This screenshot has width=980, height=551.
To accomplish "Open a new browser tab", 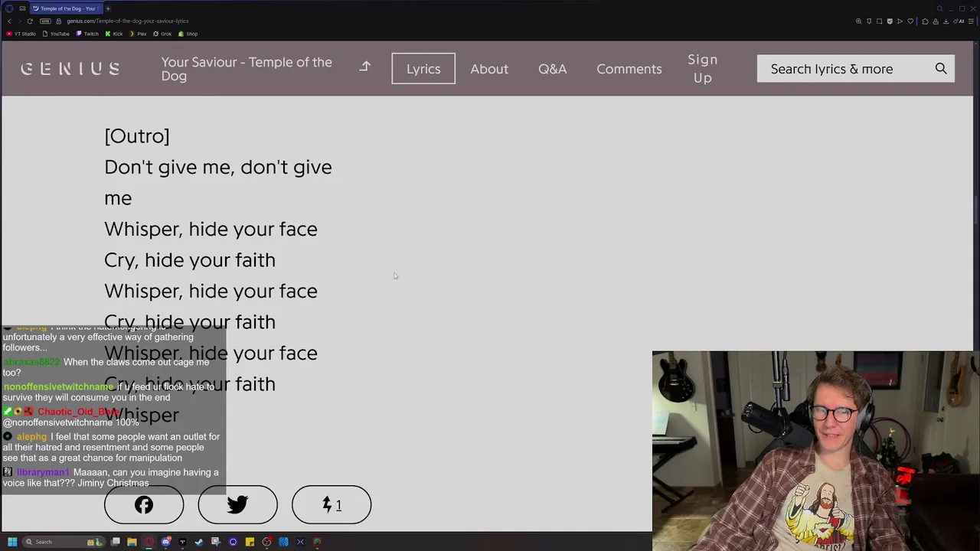I will tap(108, 8).
